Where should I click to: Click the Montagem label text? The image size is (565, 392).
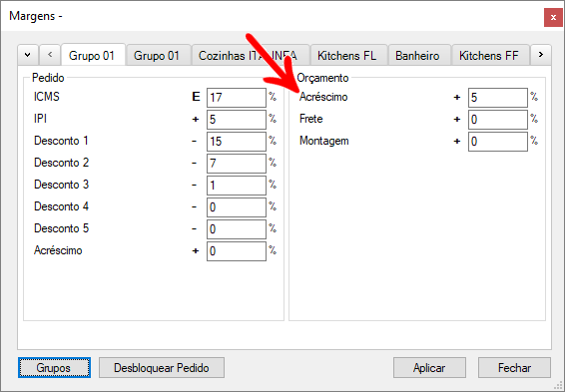(324, 141)
